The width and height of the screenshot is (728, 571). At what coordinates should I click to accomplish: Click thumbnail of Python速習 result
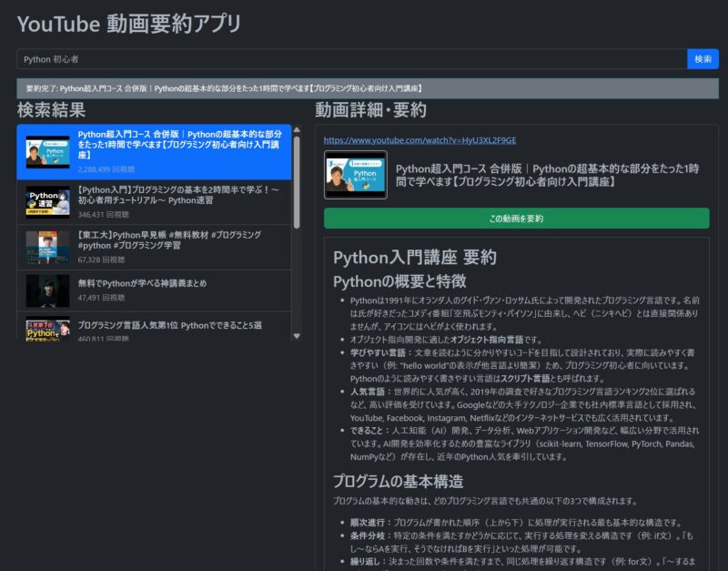pos(48,202)
